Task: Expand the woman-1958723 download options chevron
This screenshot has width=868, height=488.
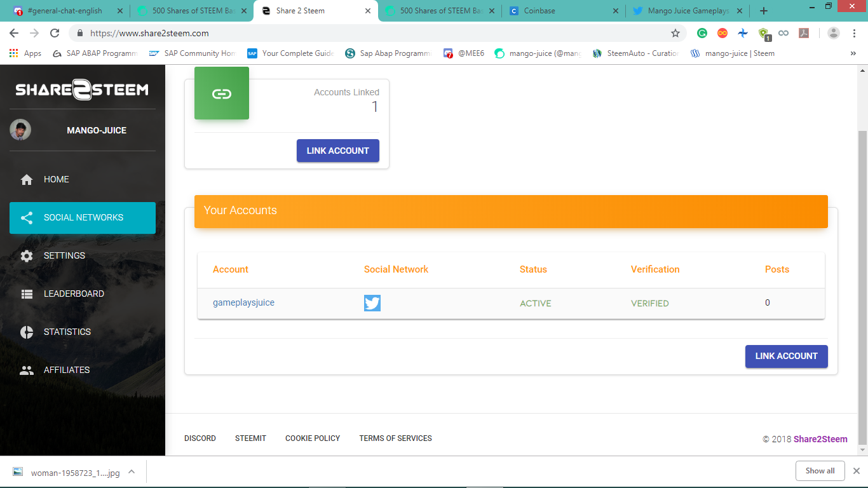Action: click(132, 471)
